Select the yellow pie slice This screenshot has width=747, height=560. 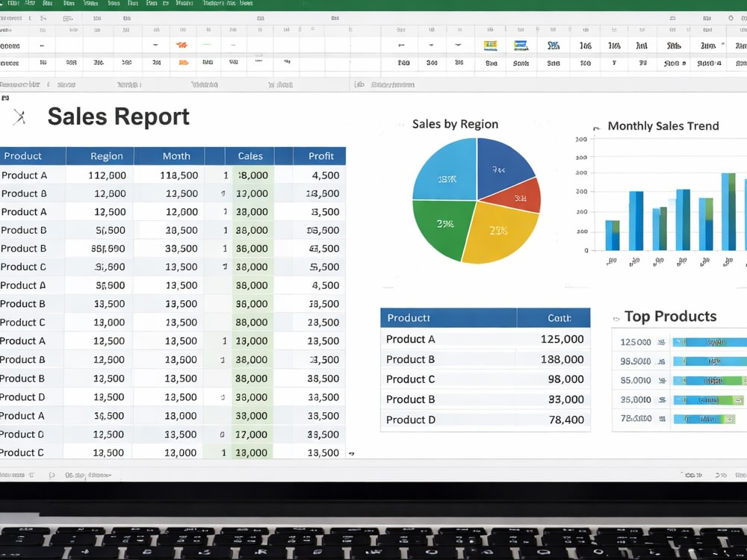pyautogui.click(x=499, y=233)
